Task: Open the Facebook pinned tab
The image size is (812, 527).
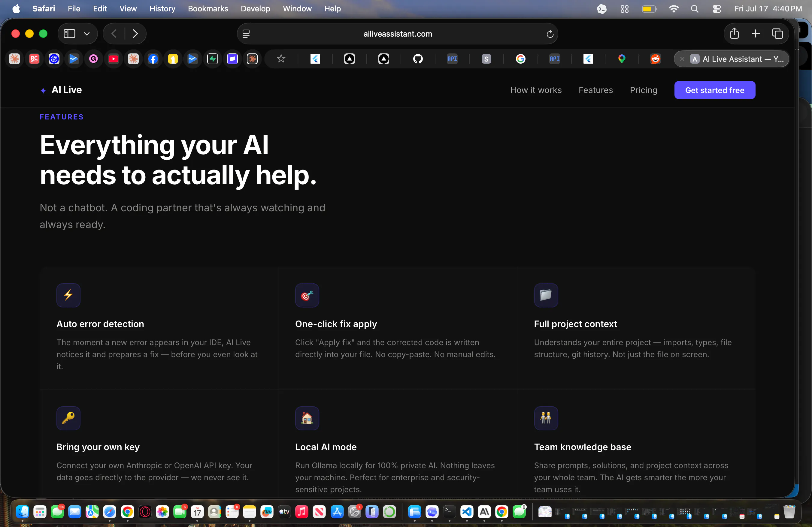Action: pyautogui.click(x=153, y=59)
